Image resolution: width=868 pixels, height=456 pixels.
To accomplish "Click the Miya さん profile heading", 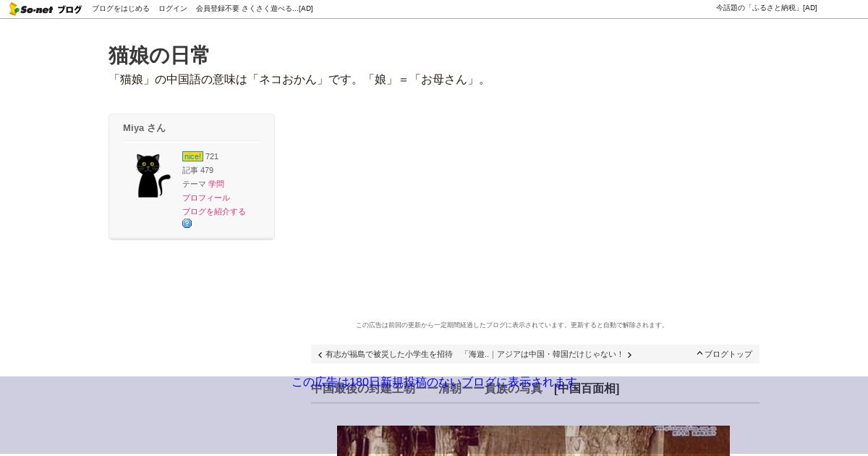I will (144, 127).
